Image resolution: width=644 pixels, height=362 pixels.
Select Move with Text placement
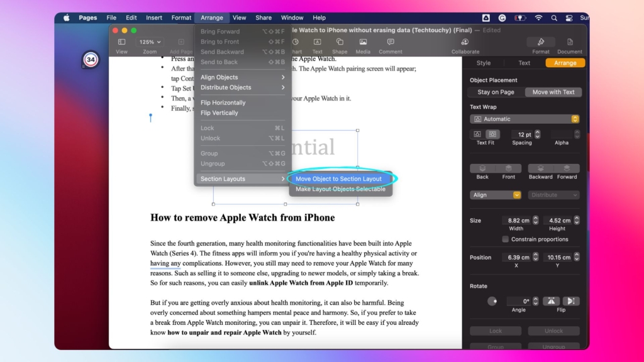pyautogui.click(x=553, y=92)
